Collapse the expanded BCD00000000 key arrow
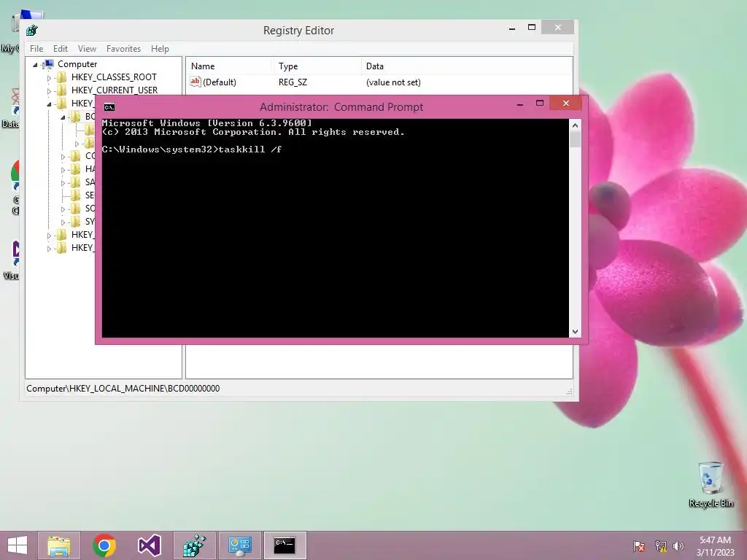 coord(63,117)
